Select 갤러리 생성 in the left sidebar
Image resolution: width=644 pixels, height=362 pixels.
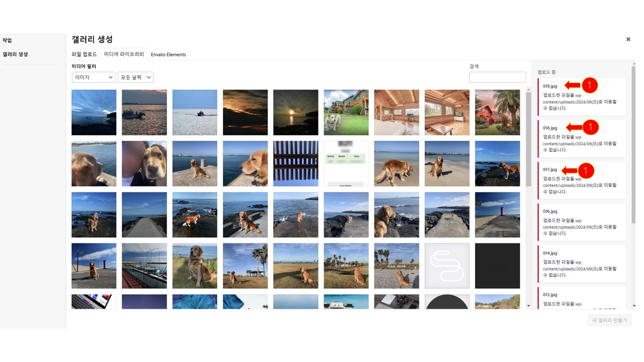coord(15,54)
